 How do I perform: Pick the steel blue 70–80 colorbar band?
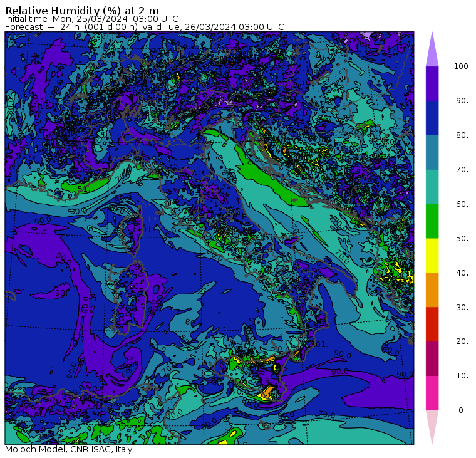[432, 152]
